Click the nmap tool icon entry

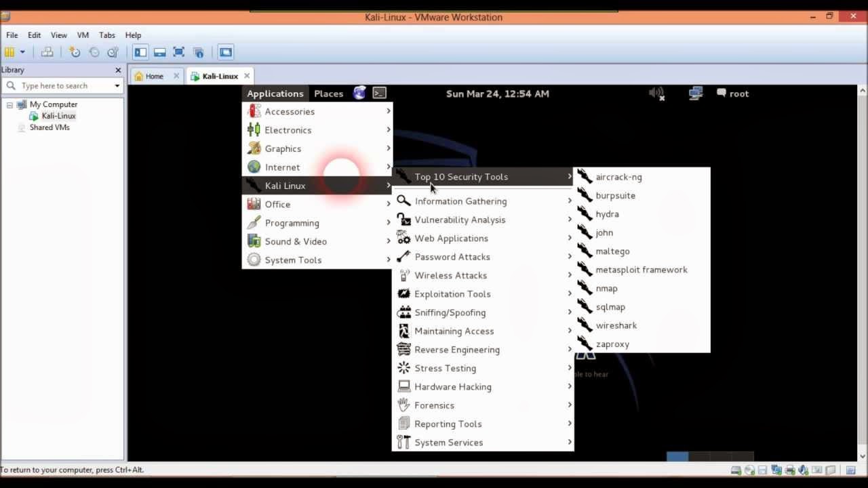(x=585, y=288)
